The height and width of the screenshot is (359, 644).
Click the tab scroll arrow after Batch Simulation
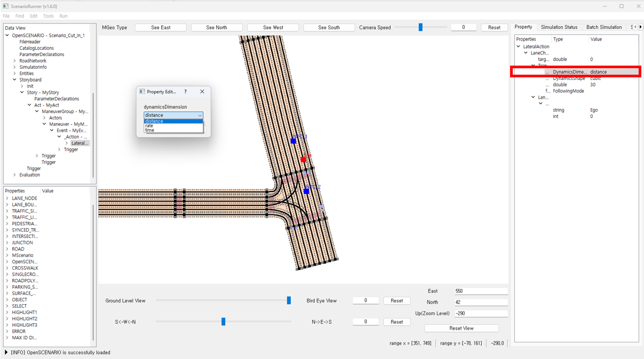640,27
